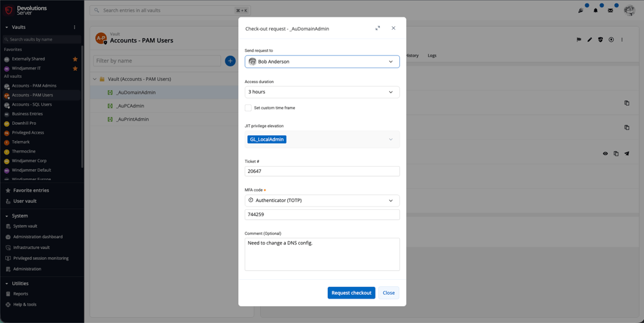Image resolution: width=644 pixels, height=323 pixels.
Task: Click the Search entries in all vaults box
Action: pos(170,10)
